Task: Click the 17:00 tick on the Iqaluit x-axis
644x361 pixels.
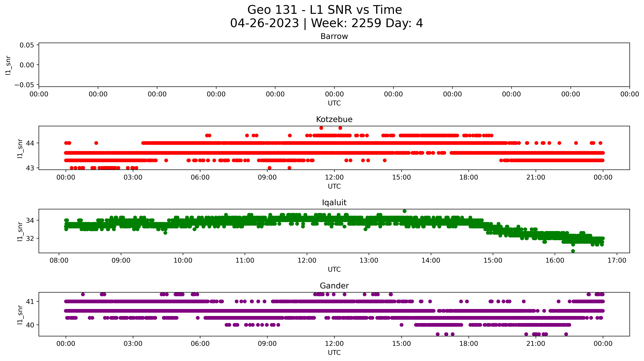Action: (617, 261)
